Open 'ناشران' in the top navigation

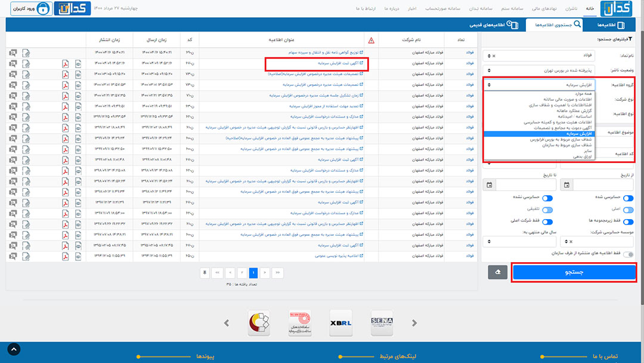pyautogui.click(x=571, y=8)
